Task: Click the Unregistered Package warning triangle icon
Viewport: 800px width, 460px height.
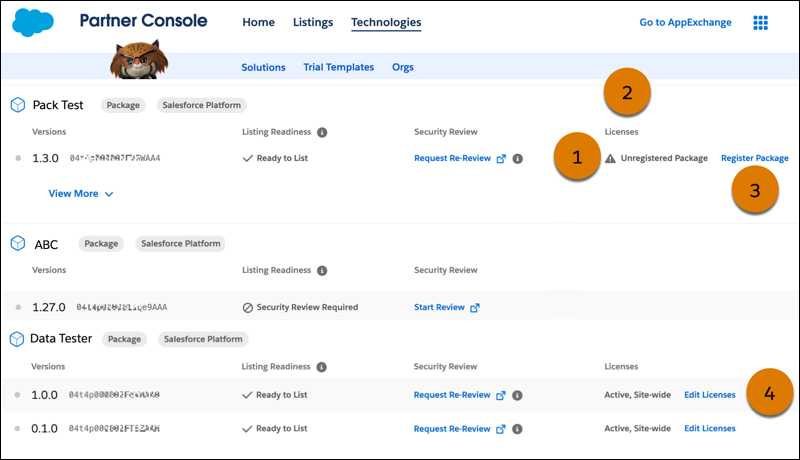Action: pyautogui.click(x=610, y=159)
